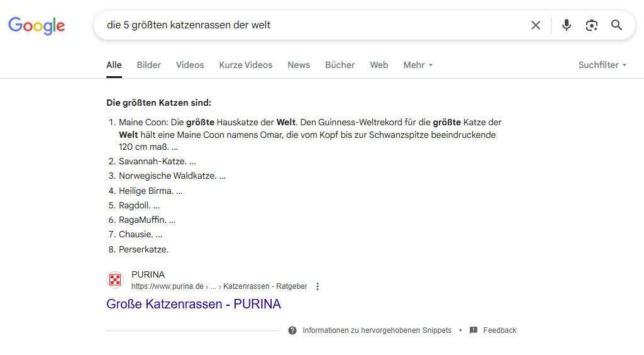Switch to the Bilder tab
The height and width of the screenshot is (355, 644).
click(x=148, y=65)
